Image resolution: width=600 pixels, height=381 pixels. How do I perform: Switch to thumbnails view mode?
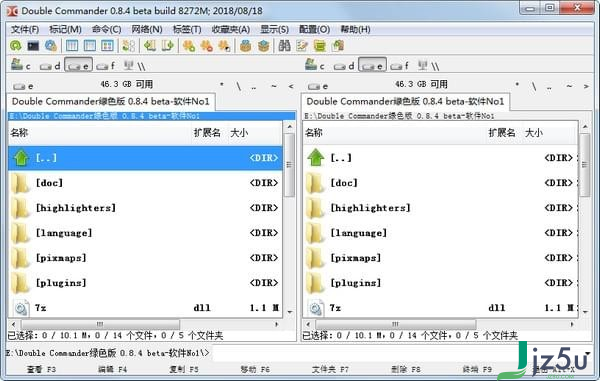(x=107, y=46)
